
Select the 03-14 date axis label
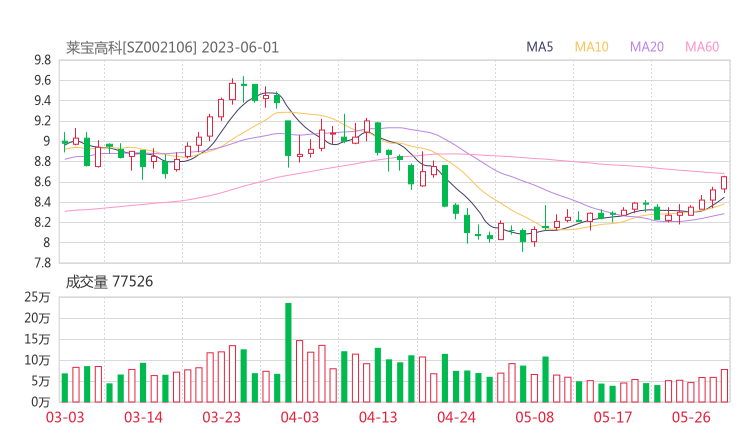(144, 417)
